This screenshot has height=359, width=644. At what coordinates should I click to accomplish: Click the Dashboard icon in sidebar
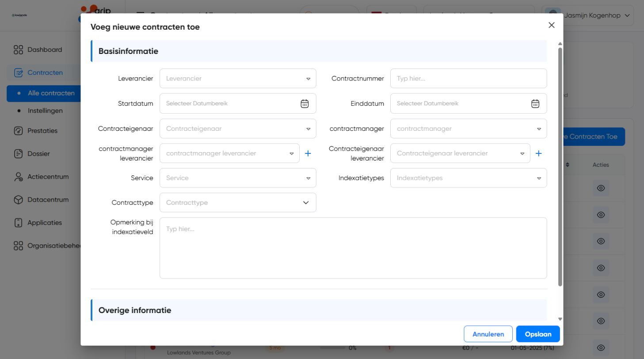pos(18,50)
